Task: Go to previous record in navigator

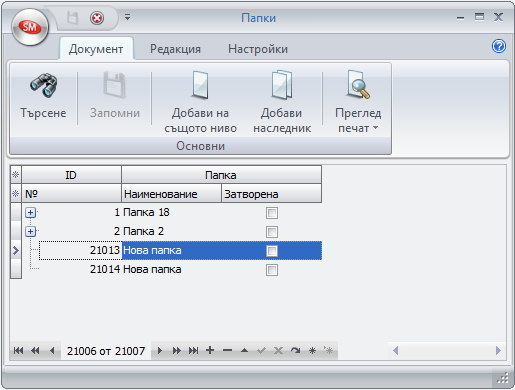Action: click(x=52, y=351)
